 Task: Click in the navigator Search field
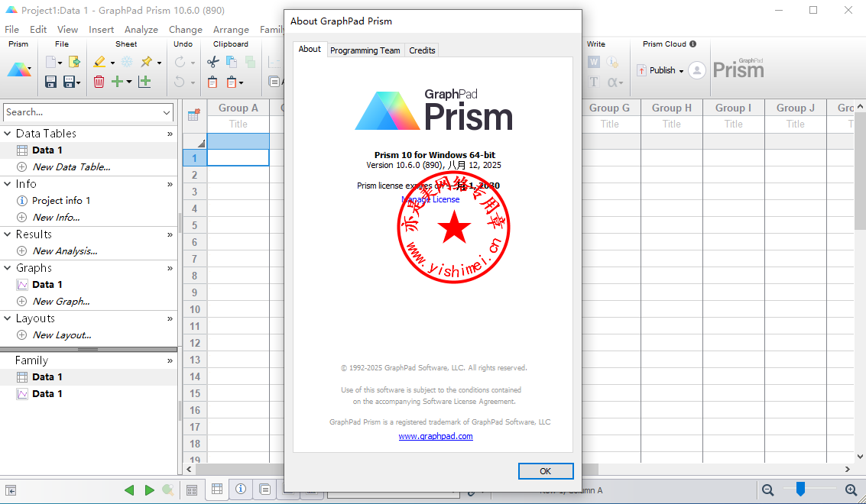[x=82, y=112]
